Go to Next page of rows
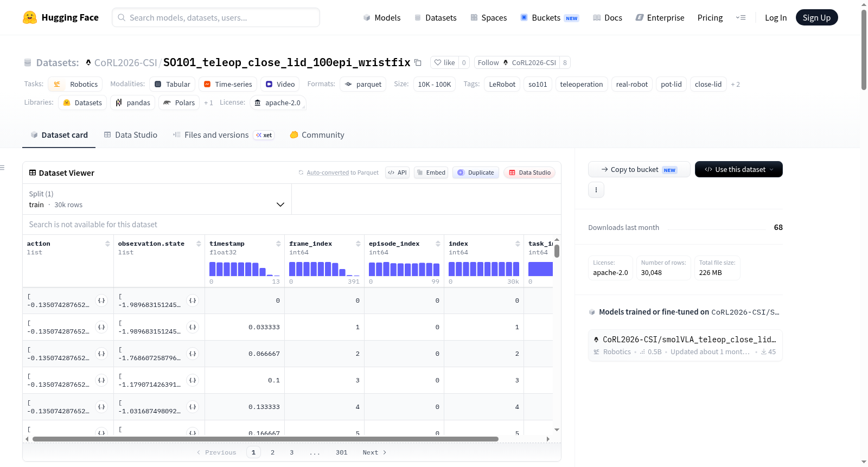Screen dimensions: 868x467 coord(375,452)
